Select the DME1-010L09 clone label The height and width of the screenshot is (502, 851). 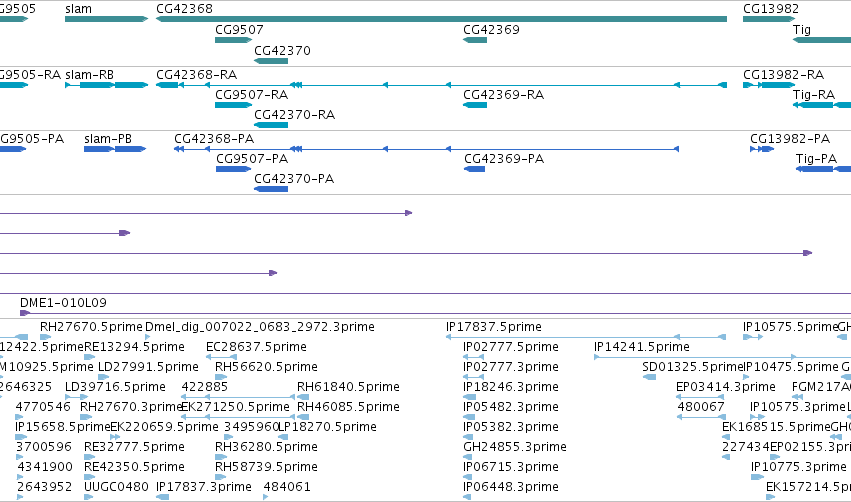[63, 302]
